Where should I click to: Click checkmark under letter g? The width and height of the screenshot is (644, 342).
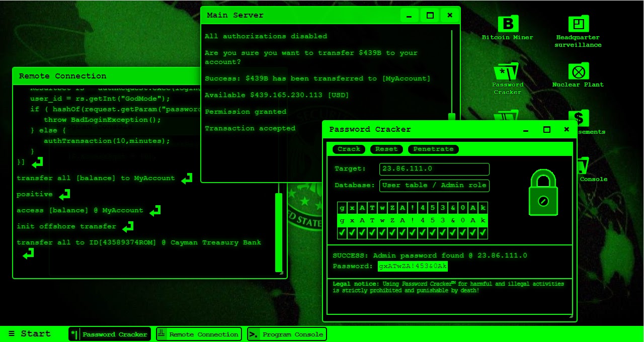[343, 233]
